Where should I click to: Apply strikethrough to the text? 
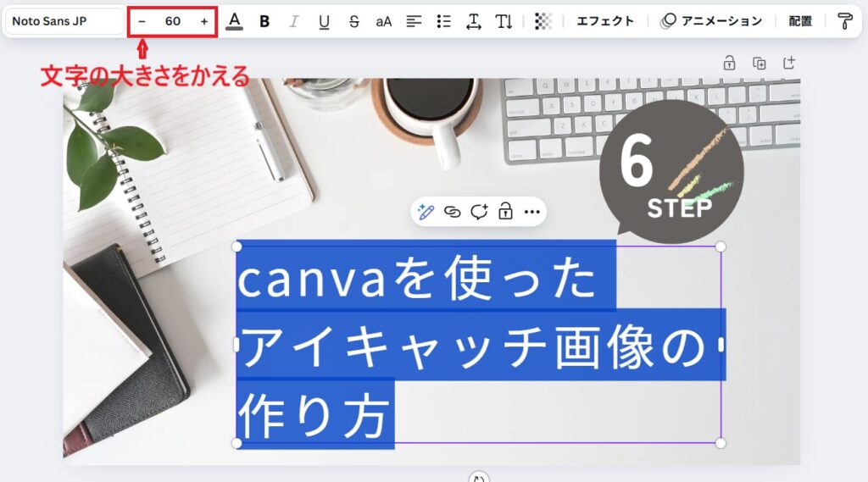click(353, 21)
